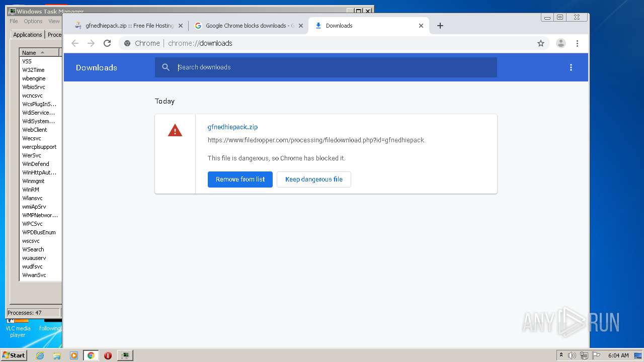Select wbengine service row
Image resolution: width=644 pixels, height=362 pixels.
[x=40, y=78]
